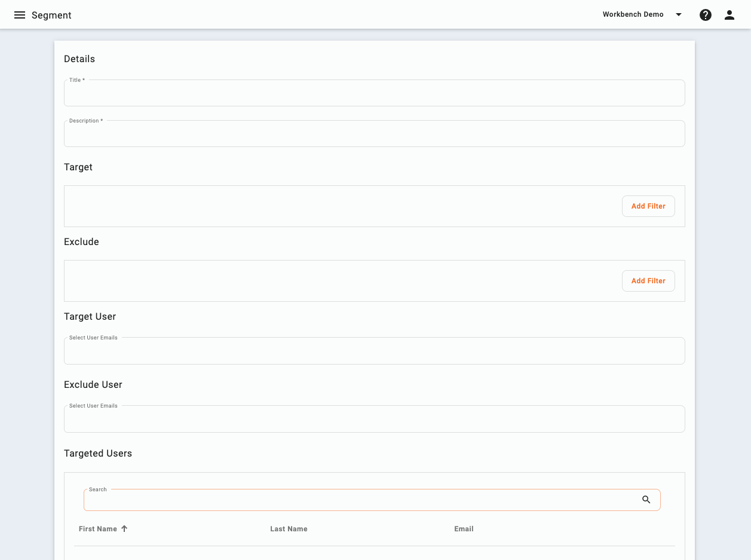Sort by the Email column header
751x560 pixels.
(464, 528)
